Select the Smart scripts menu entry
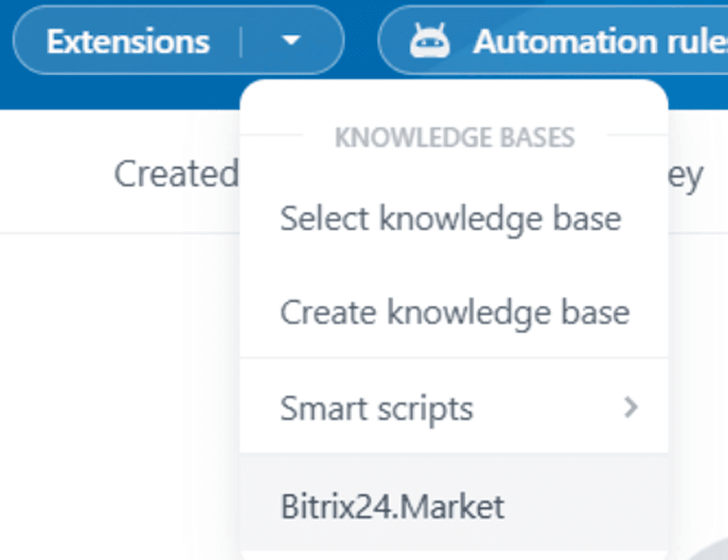Viewport: 728px width, 560px height. [377, 408]
